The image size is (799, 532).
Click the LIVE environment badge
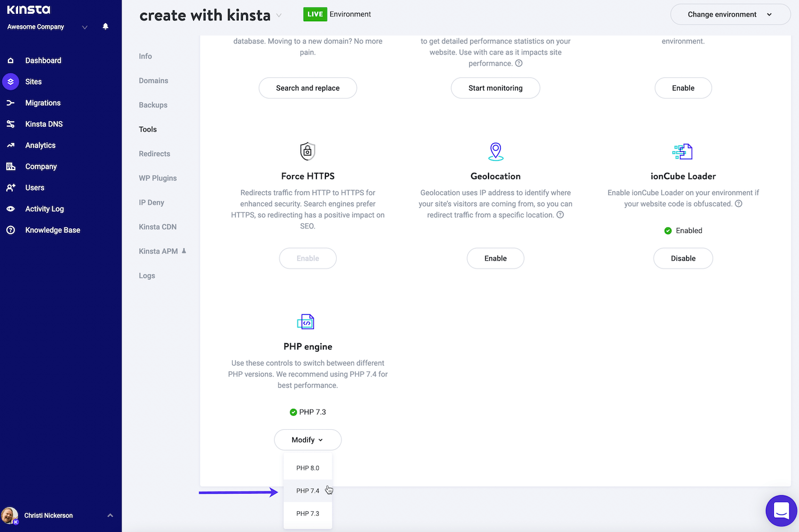coord(315,14)
